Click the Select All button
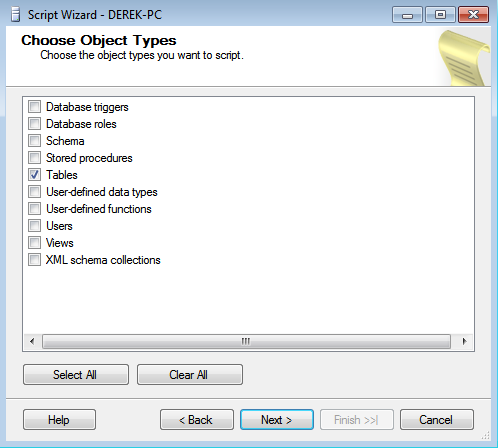The height and width of the screenshot is (448, 498). (x=76, y=375)
